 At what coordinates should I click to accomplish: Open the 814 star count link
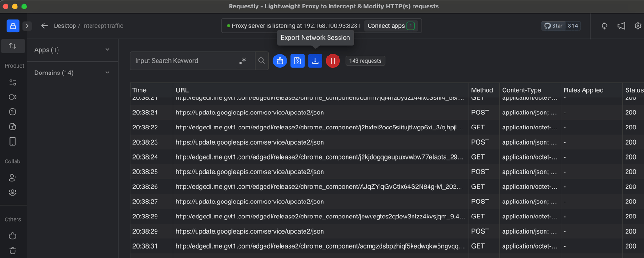point(573,26)
